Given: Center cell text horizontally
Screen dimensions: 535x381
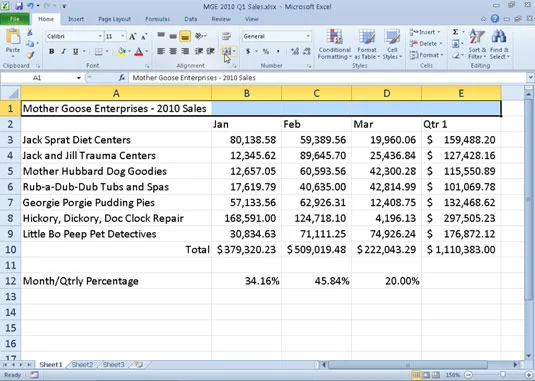Looking at the screenshot, I should click(x=173, y=51).
